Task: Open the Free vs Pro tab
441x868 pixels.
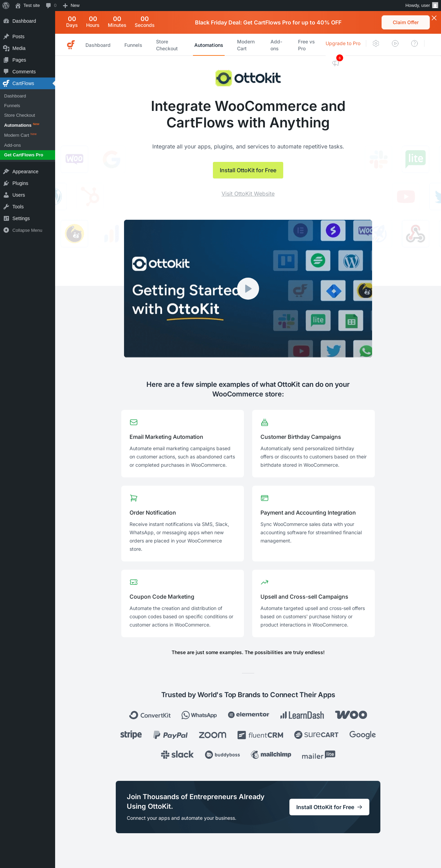Action: pos(306,45)
